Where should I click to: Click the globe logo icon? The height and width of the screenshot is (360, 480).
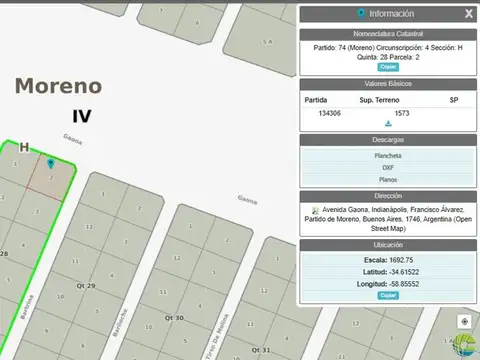tap(465, 345)
